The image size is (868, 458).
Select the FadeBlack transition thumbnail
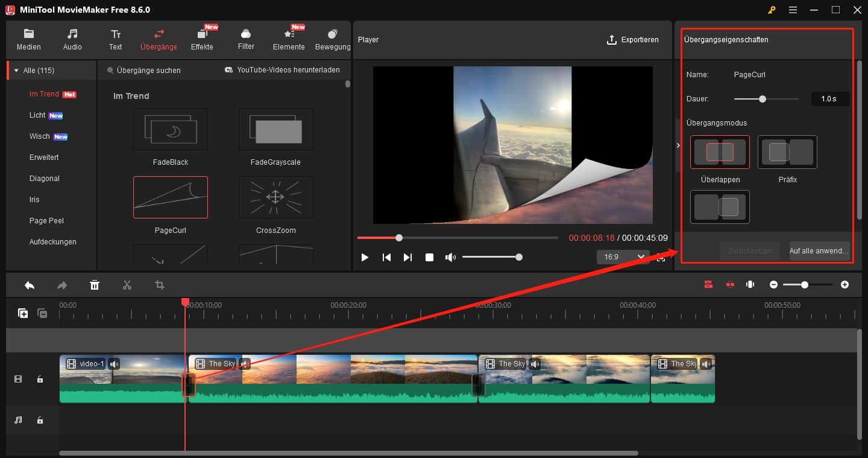(x=171, y=129)
